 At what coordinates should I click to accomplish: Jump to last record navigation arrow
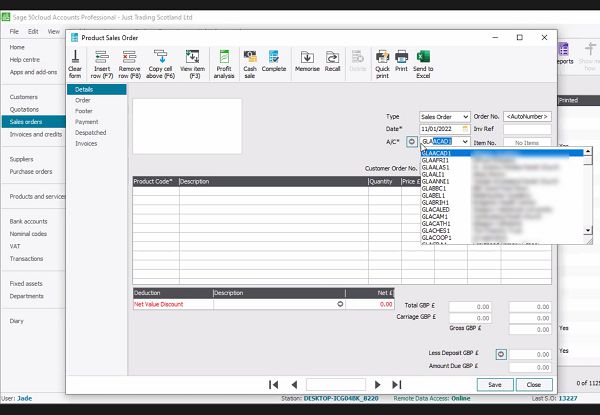coord(397,384)
